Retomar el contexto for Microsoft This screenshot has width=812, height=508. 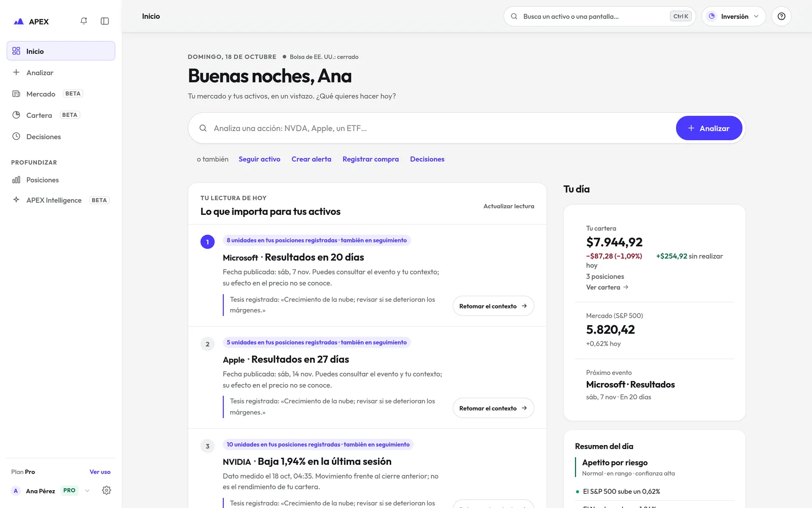[x=493, y=306]
